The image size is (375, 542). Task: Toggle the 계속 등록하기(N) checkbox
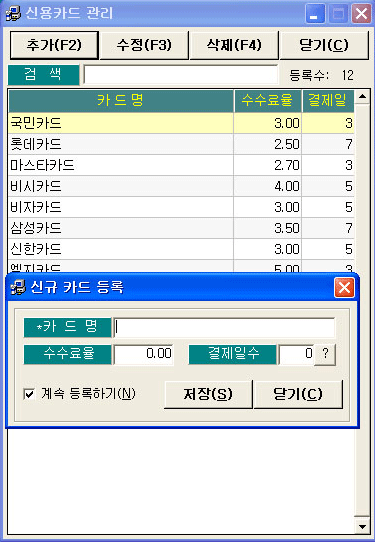tap(29, 394)
